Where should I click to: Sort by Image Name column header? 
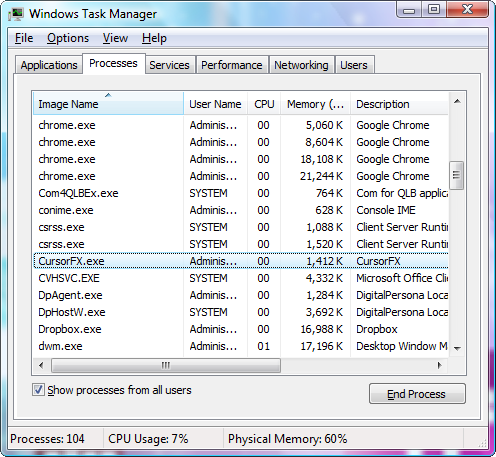pyautogui.click(x=108, y=104)
